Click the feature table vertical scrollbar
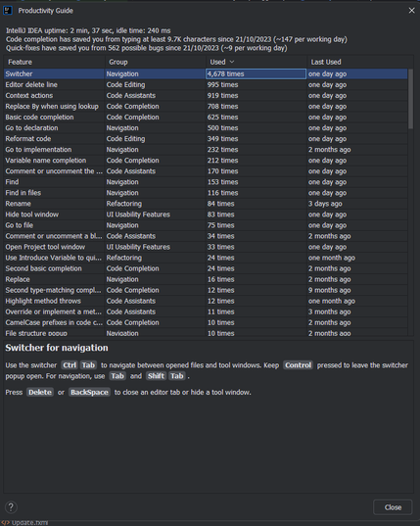Image resolution: width=420 pixels, height=526 pixels. click(x=410, y=99)
